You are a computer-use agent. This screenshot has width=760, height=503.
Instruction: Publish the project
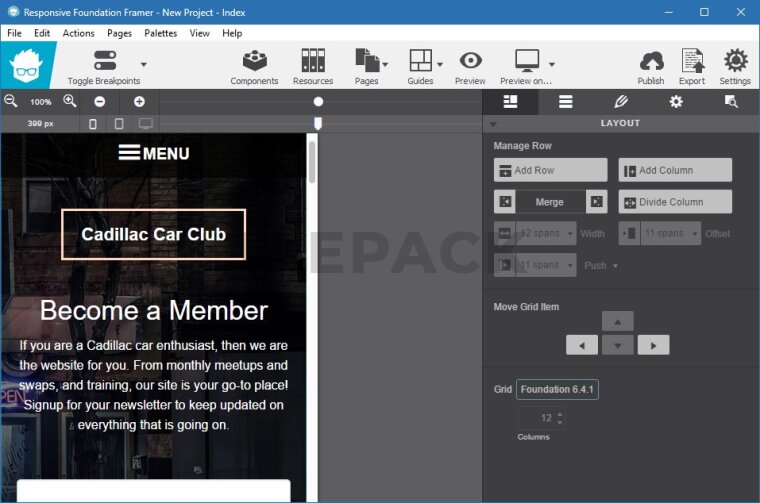point(651,66)
